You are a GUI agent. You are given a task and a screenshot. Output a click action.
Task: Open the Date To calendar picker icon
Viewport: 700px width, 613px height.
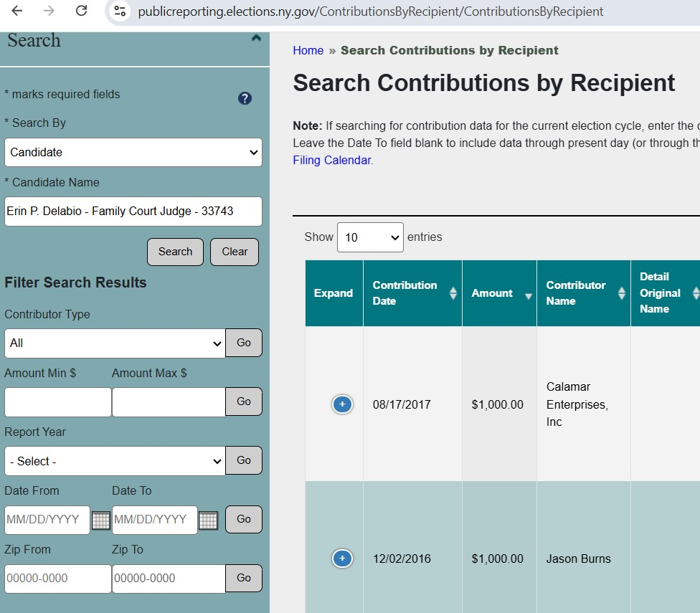pyautogui.click(x=208, y=520)
